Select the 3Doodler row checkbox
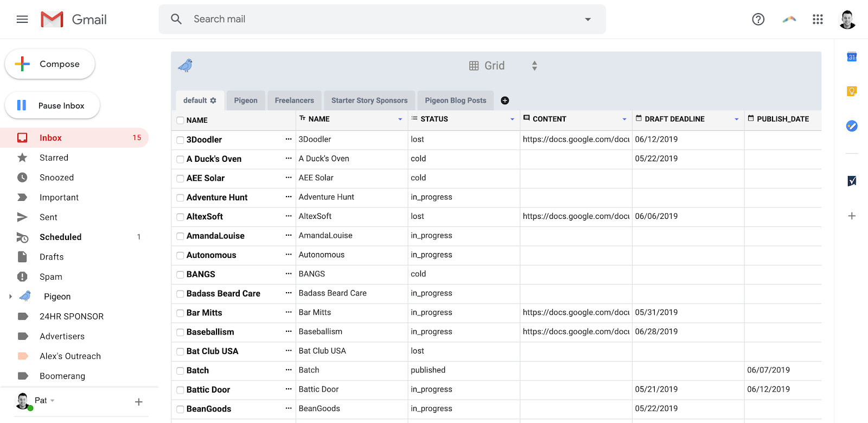Viewport: 868px width, 423px height. 180,140
